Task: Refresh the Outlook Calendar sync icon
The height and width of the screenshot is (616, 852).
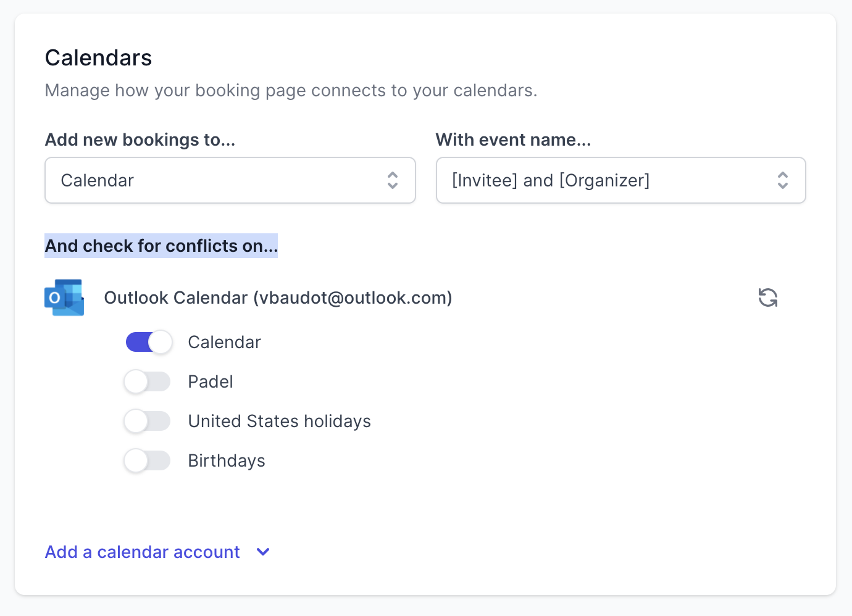Action: [x=768, y=298]
